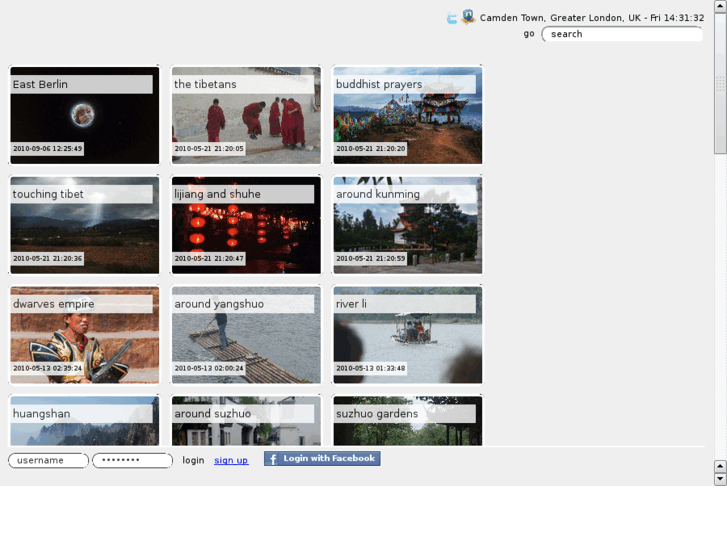Click the shield badge icon beside location

[x=467, y=17]
